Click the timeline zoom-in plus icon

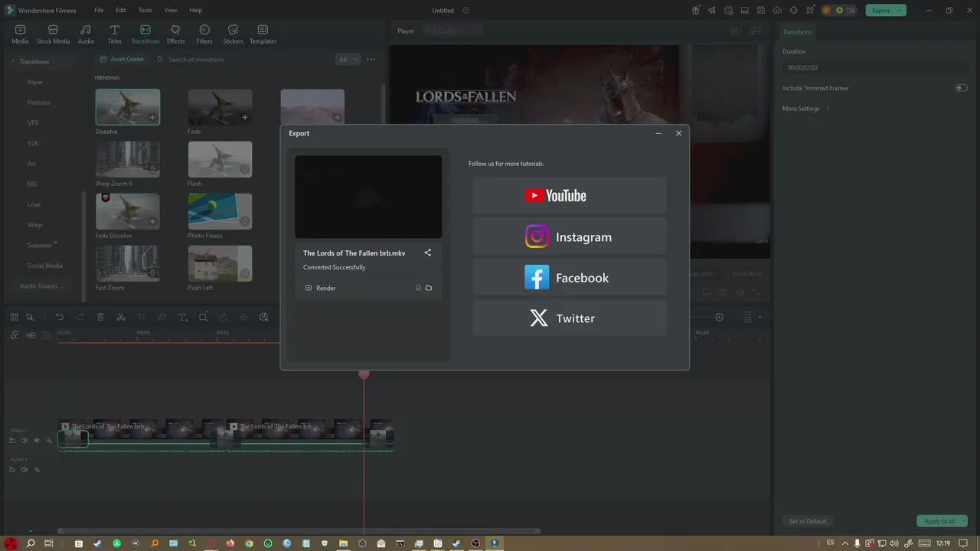click(719, 317)
